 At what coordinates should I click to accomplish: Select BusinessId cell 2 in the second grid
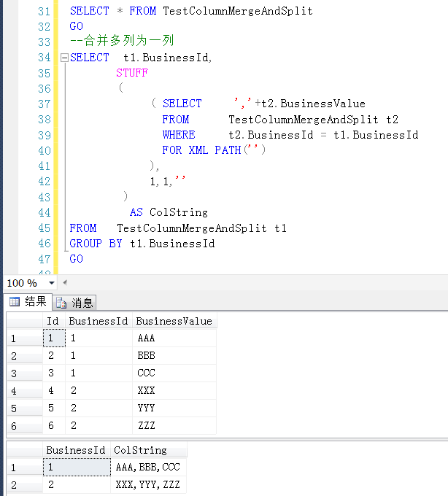pyautogui.click(x=77, y=484)
